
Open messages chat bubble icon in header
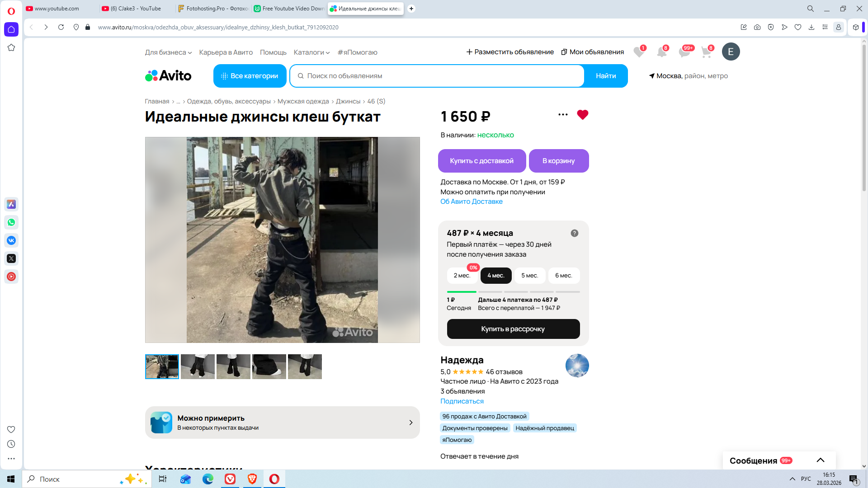684,52
